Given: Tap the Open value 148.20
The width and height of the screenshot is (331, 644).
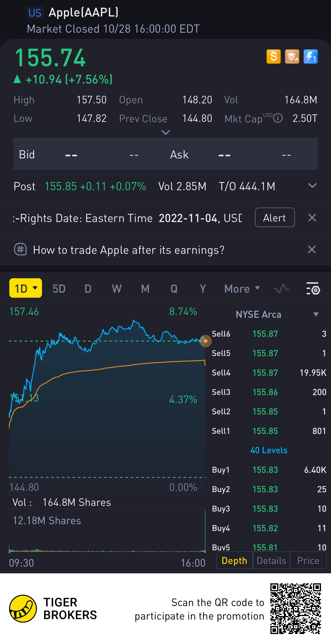Looking at the screenshot, I should point(197,100).
